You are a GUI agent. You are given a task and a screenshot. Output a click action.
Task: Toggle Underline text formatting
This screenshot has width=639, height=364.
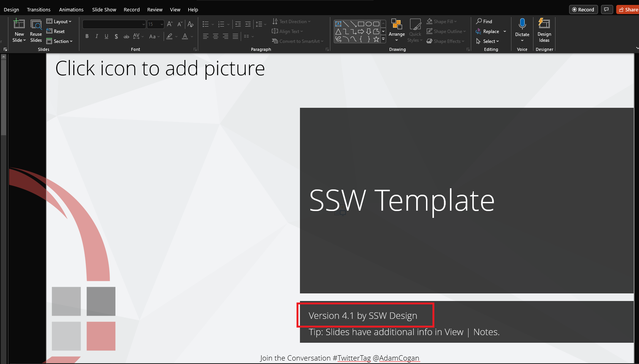(x=106, y=36)
